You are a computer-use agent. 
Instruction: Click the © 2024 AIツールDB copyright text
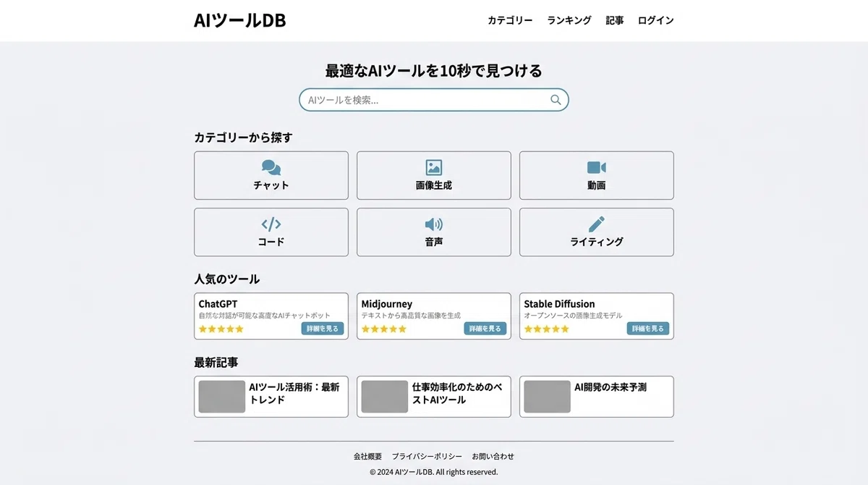pos(434,472)
